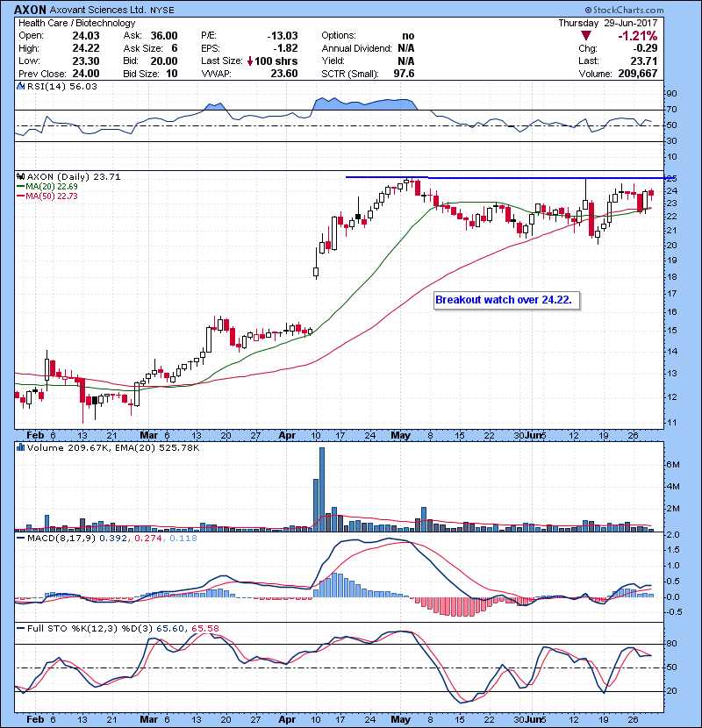Click the date Thursday 29-Jun-2017
Screen dimensions: 702x728
click(608, 23)
